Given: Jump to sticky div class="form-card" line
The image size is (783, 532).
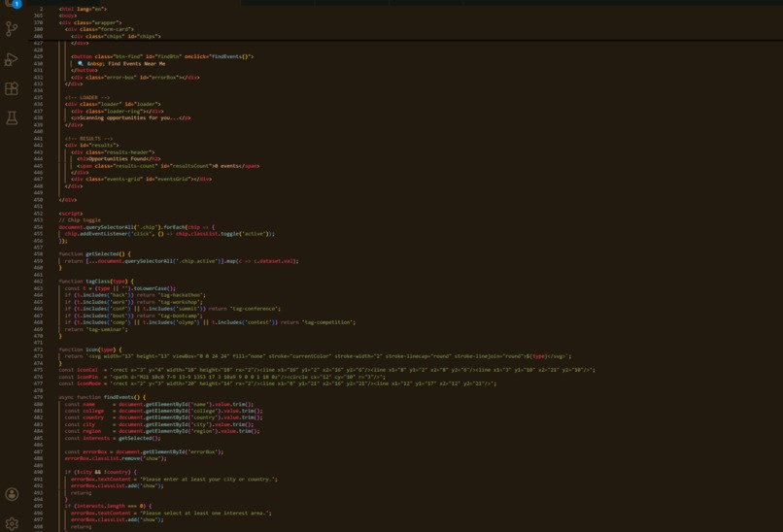Looking at the screenshot, I should tap(99, 29).
